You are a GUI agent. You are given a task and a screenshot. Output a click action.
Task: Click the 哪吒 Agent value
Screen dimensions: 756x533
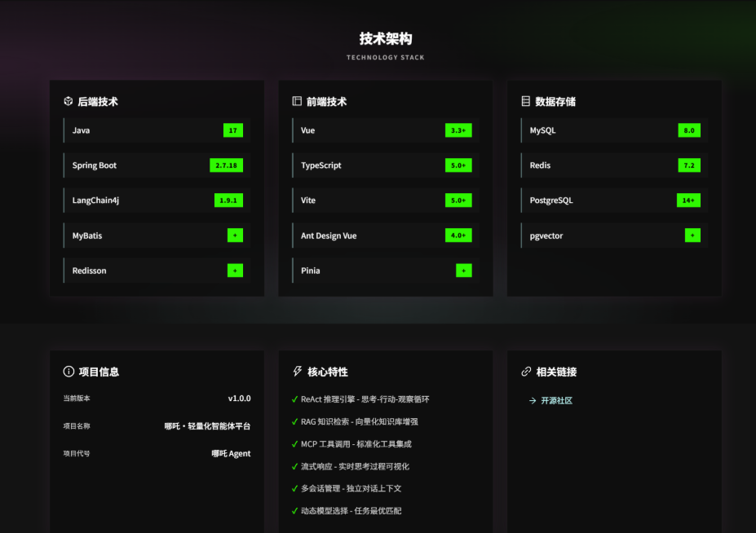231,453
